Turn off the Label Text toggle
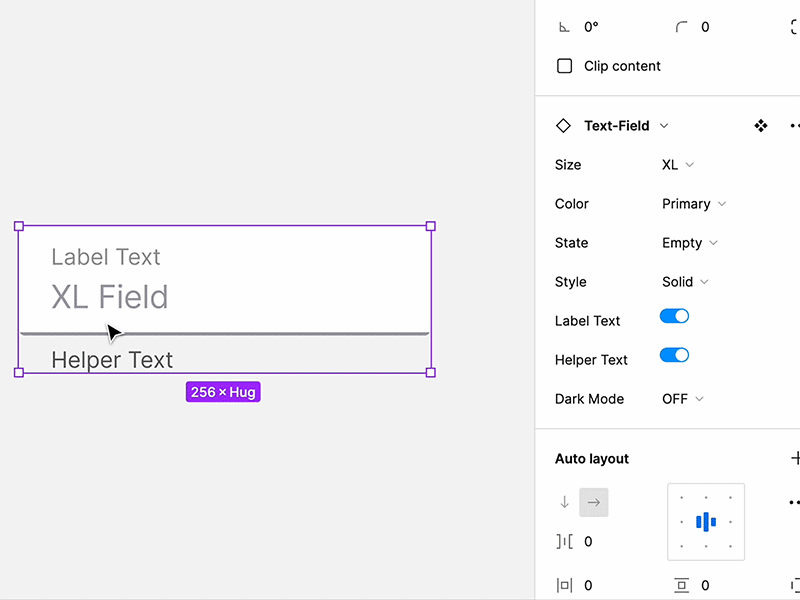The image size is (800, 600). click(674, 316)
